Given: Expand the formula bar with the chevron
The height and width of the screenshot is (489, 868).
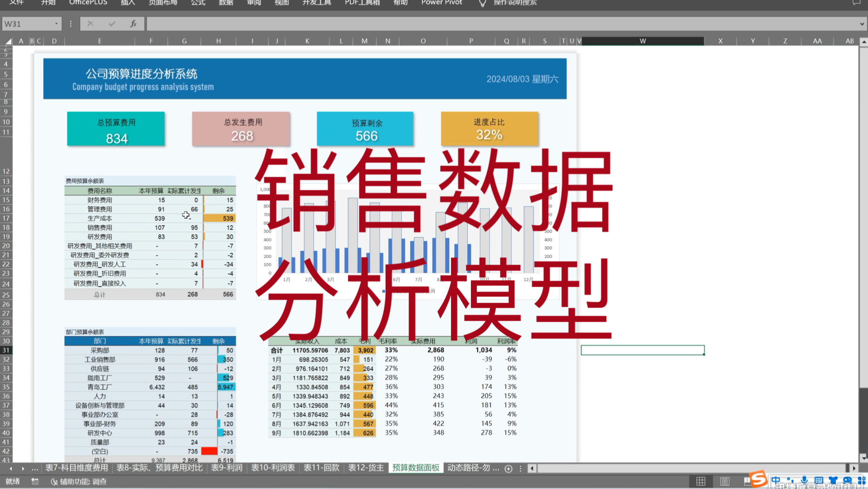Looking at the screenshot, I should tap(862, 24).
